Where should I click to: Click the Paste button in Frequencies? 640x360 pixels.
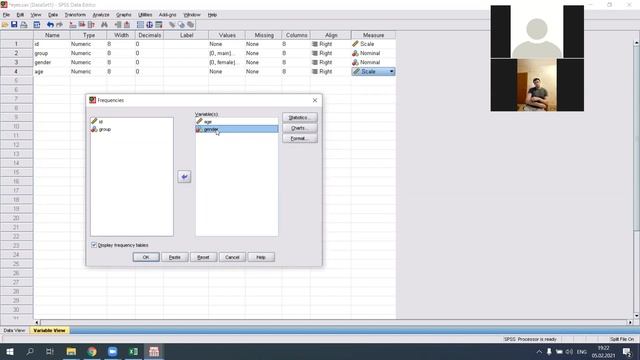coord(175,257)
